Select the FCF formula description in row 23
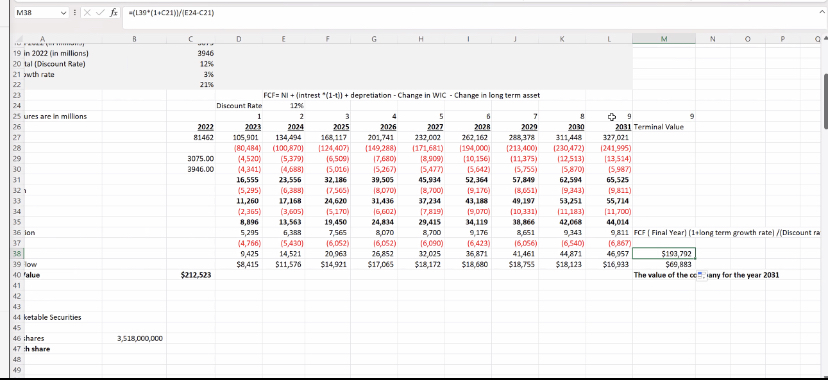 click(x=401, y=96)
